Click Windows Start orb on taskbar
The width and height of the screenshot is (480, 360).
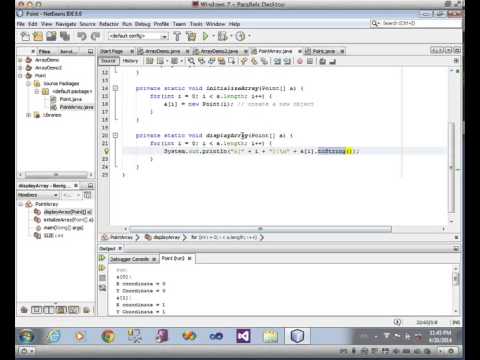(x=26, y=336)
